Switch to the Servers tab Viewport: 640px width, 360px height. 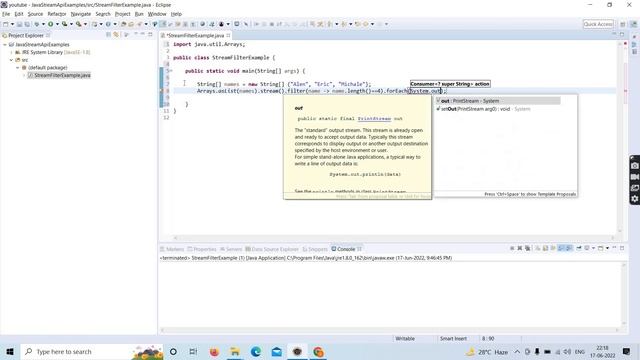click(231, 249)
